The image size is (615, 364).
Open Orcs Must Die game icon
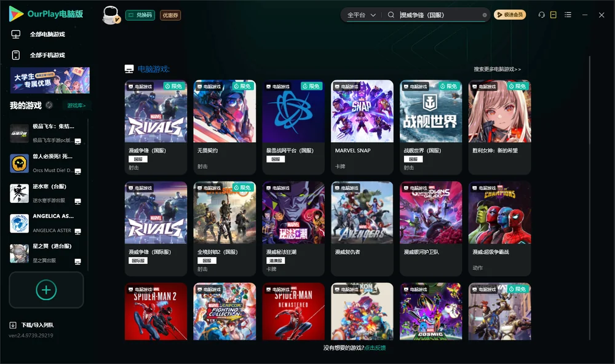coord(19,163)
